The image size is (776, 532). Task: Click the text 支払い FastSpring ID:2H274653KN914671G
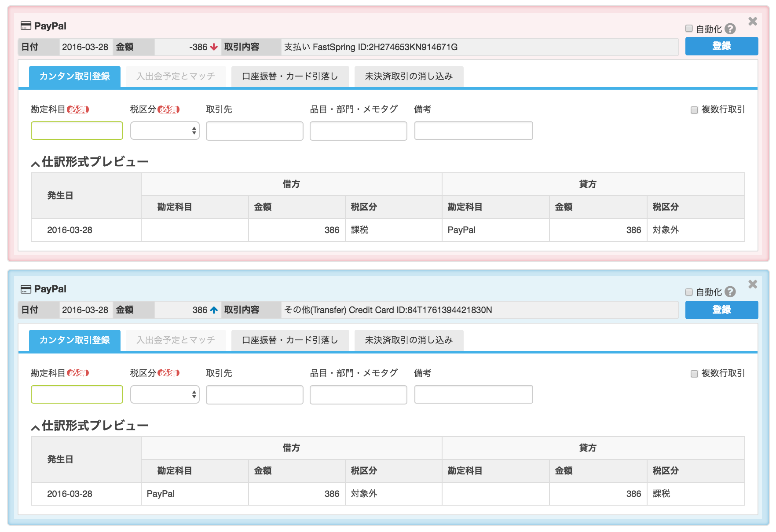[x=371, y=47]
